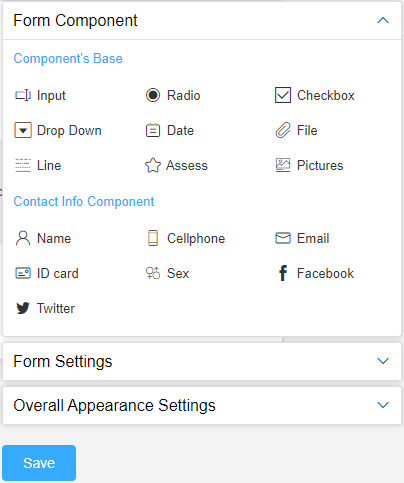This screenshot has height=483, width=404.
Task: Add the Checkbox component
Action: pos(314,95)
